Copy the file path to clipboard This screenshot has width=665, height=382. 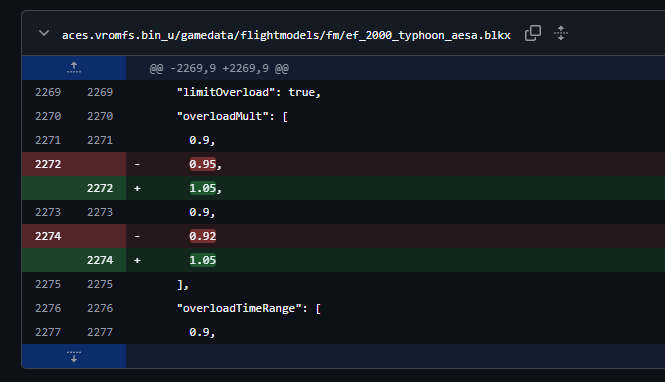click(x=533, y=33)
